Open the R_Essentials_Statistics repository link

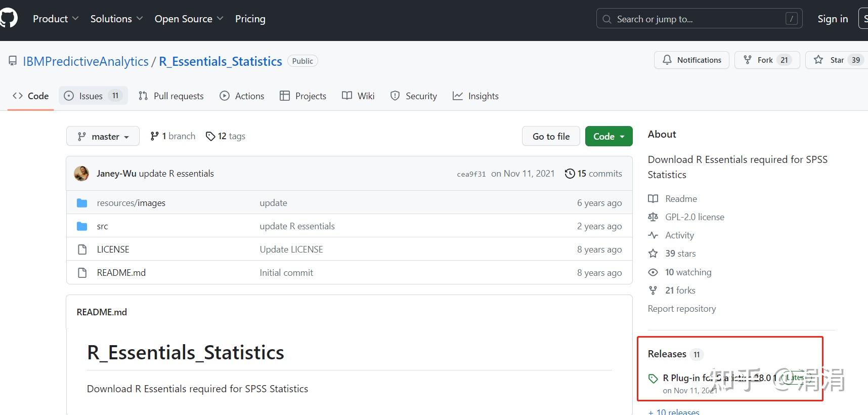(221, 61)
